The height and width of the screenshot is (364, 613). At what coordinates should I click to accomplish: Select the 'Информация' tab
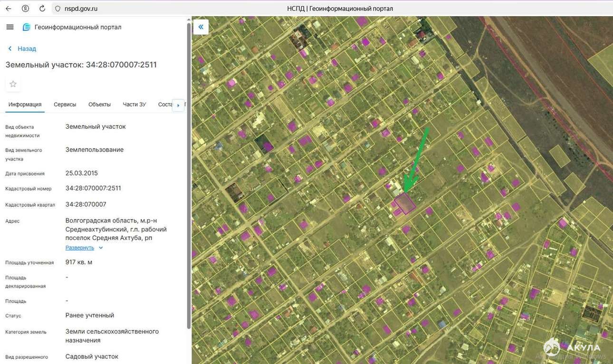[x=25, y=105]
